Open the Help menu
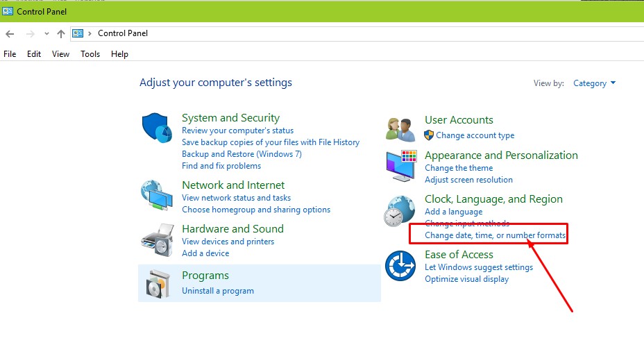Screen dimensions: 644x354 (x=119, y=54)
